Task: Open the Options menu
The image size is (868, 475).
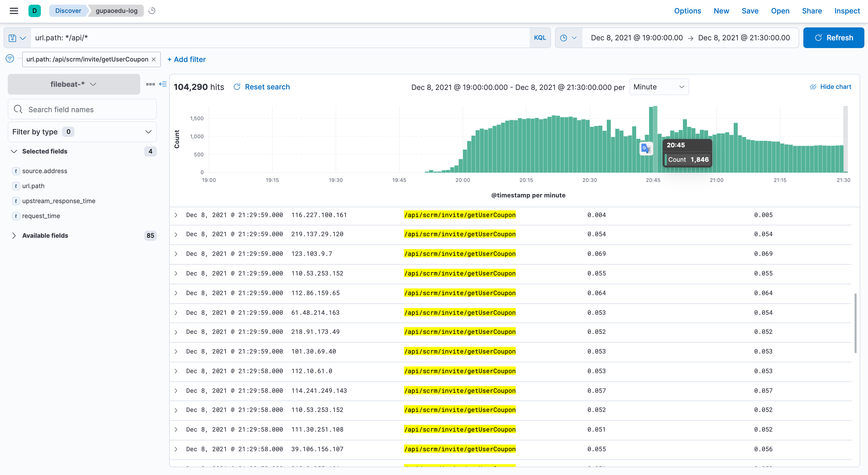Action: [687, 11]
